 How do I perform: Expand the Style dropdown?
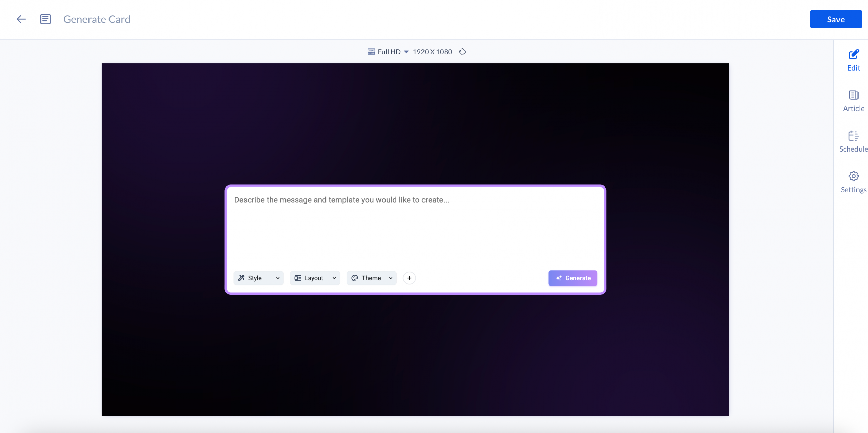click(258, 278)
